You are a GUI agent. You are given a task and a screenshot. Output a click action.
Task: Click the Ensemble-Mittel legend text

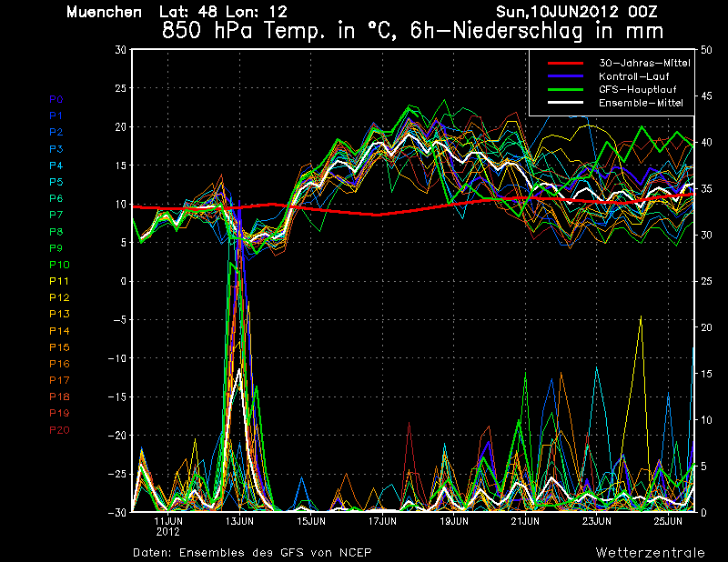point(641,103)
